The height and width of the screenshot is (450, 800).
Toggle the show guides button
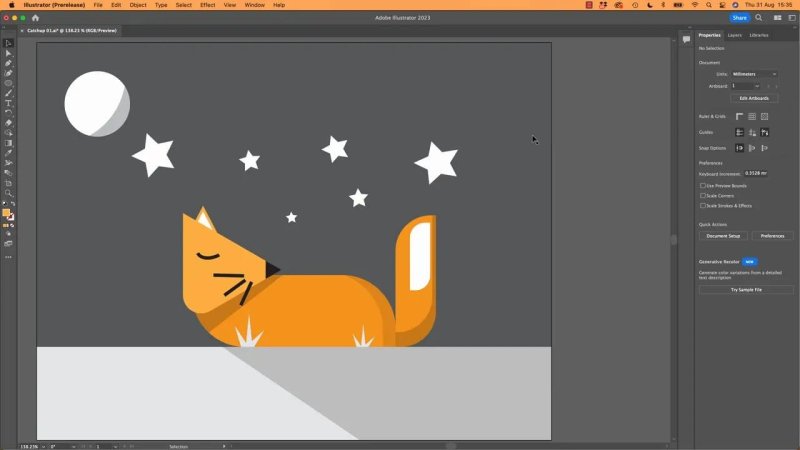[739, 132]
